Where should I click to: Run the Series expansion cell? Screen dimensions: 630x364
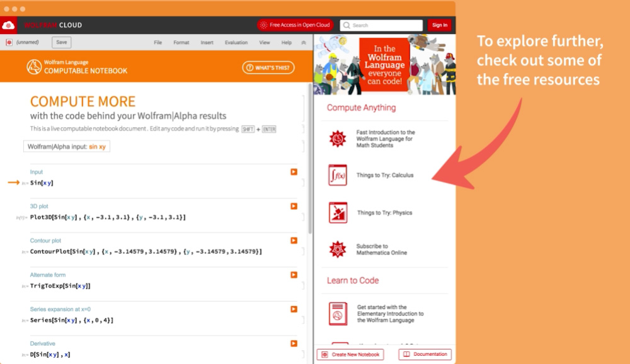(x=294, y=309)
